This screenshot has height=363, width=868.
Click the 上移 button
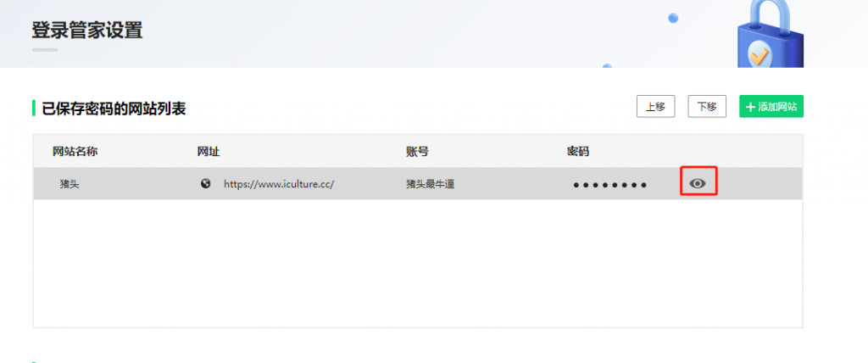tap(655, 106)
